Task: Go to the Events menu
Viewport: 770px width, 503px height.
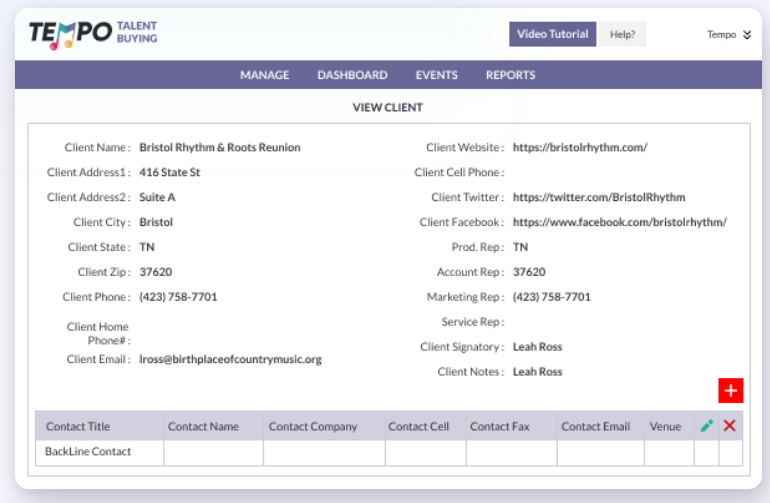Action: pyautogui.click(x=437, y=75)
